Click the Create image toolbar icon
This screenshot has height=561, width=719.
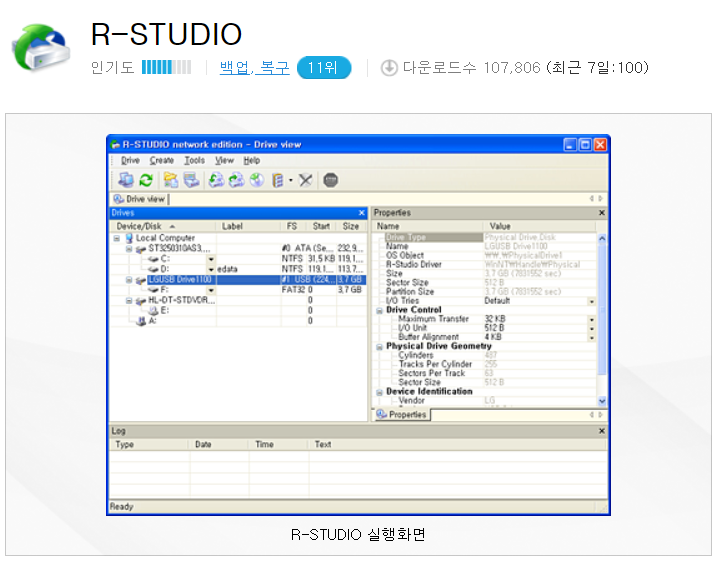point(216,180)
